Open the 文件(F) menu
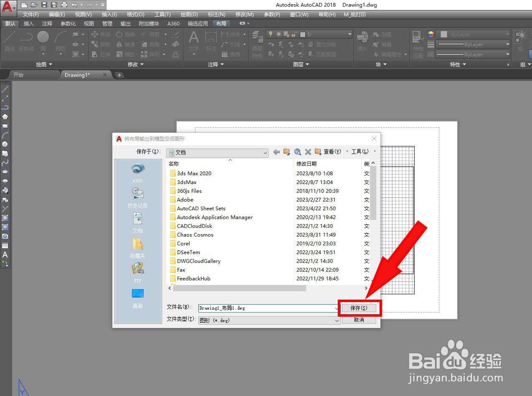The height and width of the screenshot is (396, 532). 31,15
